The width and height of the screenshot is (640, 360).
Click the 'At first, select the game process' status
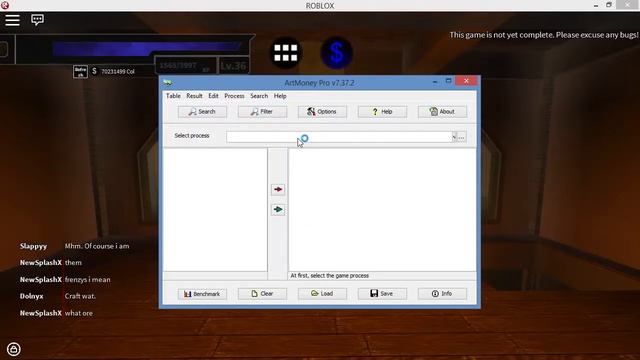pyautogui.click(x=329, y=276)
